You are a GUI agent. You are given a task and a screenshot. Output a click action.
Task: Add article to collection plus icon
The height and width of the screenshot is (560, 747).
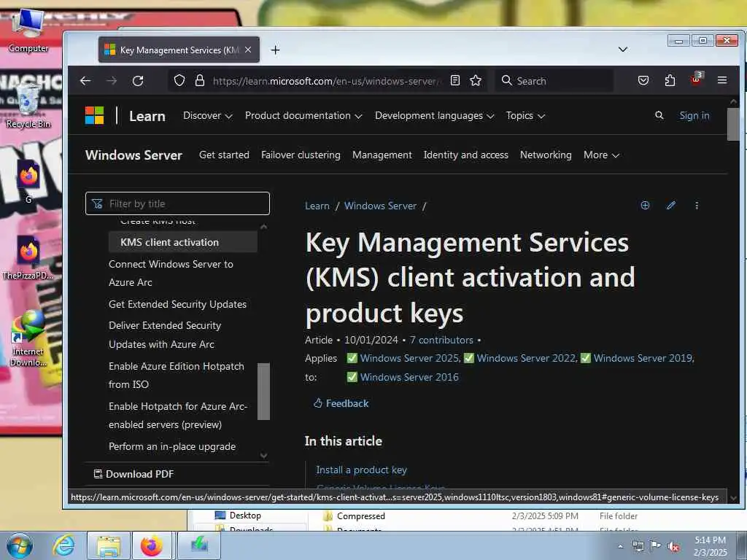click(x=645, y=205)
